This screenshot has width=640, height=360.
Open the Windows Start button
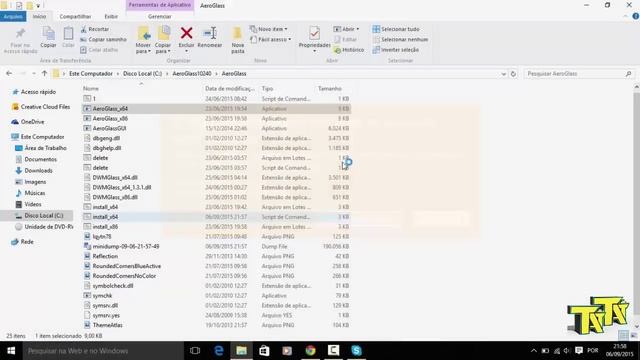coord(11,351)
